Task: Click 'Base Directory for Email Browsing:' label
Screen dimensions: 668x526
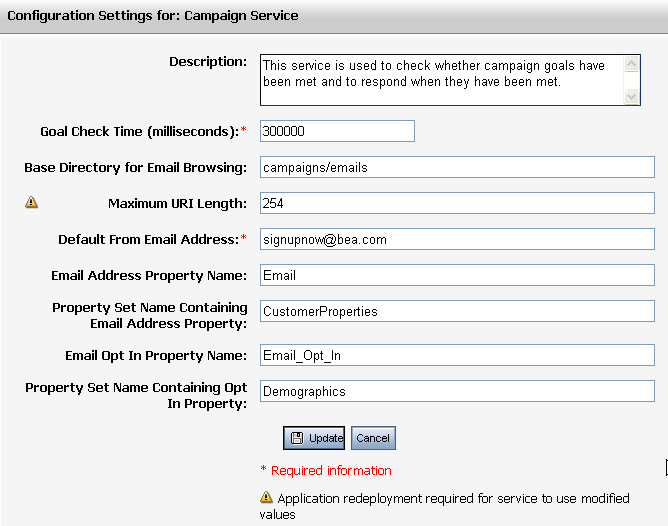Action: 135,168
